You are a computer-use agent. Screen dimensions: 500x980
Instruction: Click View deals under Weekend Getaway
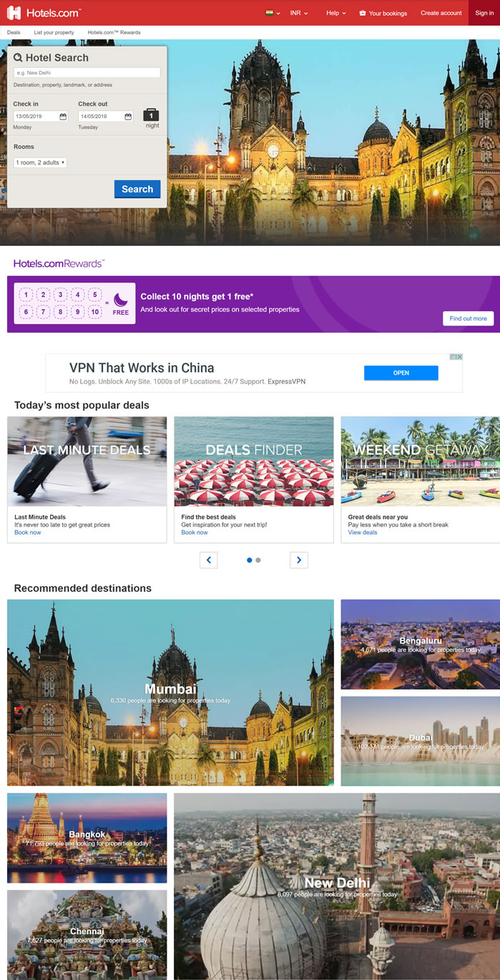(x=362, y=533)
